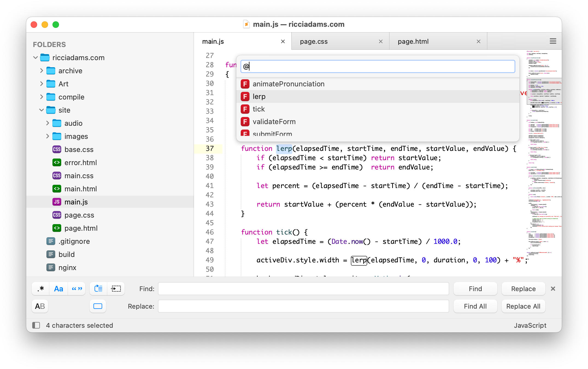Close the find panel
This screenshot has height=369, width=588.
click(x=553, y=289)
